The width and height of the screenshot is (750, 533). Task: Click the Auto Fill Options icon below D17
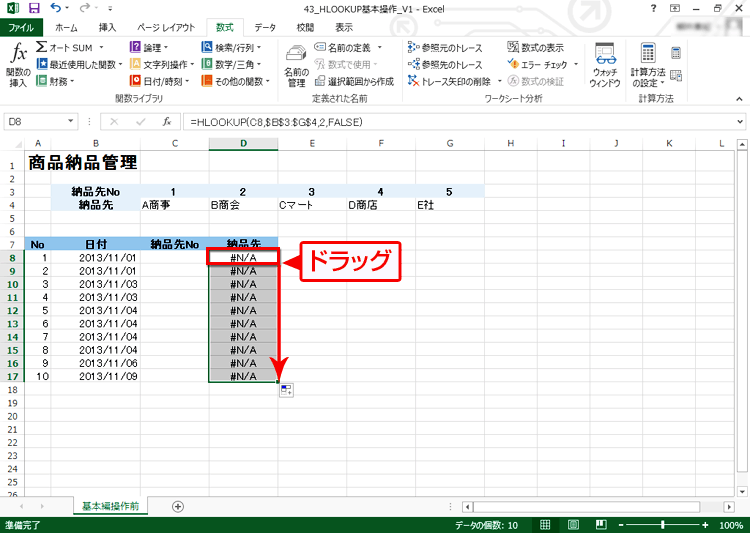286,390
